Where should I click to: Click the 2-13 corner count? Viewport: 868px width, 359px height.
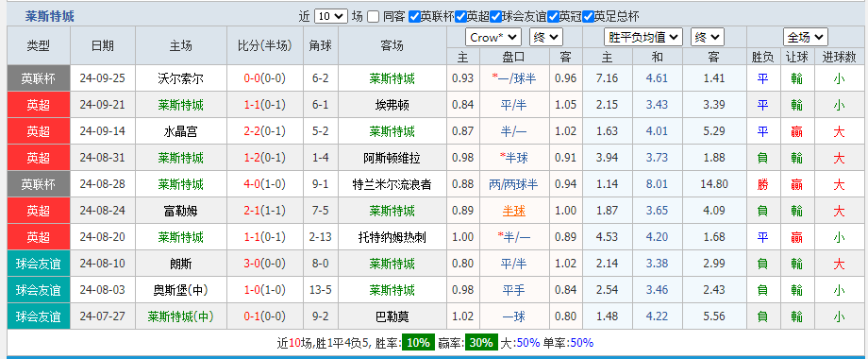point(321,238)
